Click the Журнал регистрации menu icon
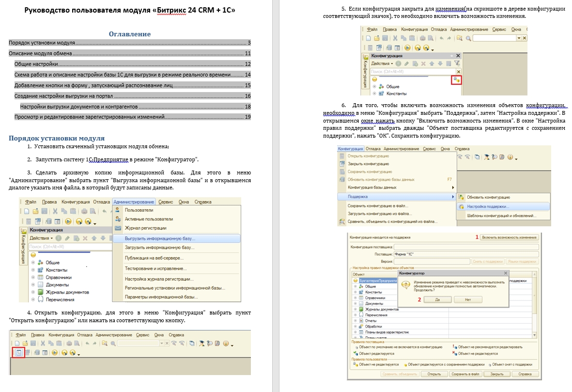This screenshot has width=572, height=392. click(x=118, y=228)
